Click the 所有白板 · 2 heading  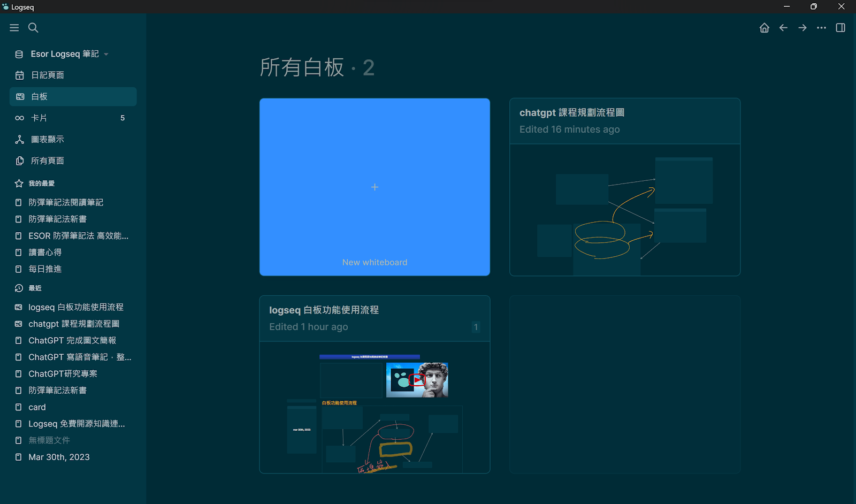317,68
